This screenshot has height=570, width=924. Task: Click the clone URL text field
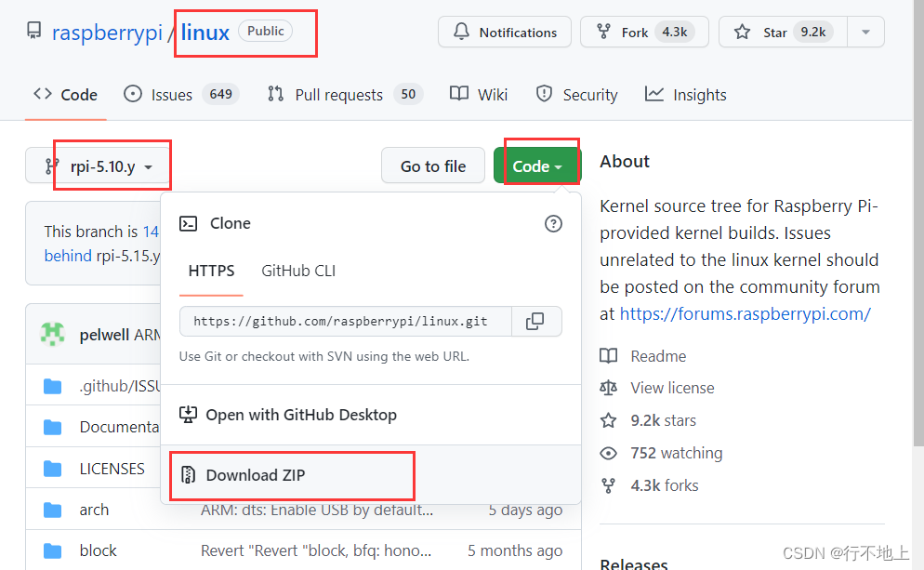point(345,321)
